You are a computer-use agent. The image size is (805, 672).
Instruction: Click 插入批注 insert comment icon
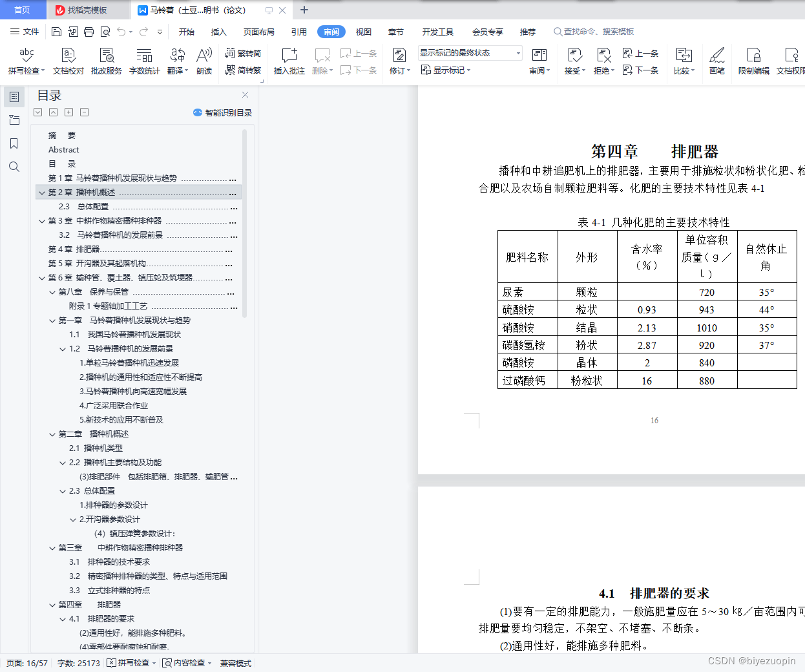[x=289, y=55]
